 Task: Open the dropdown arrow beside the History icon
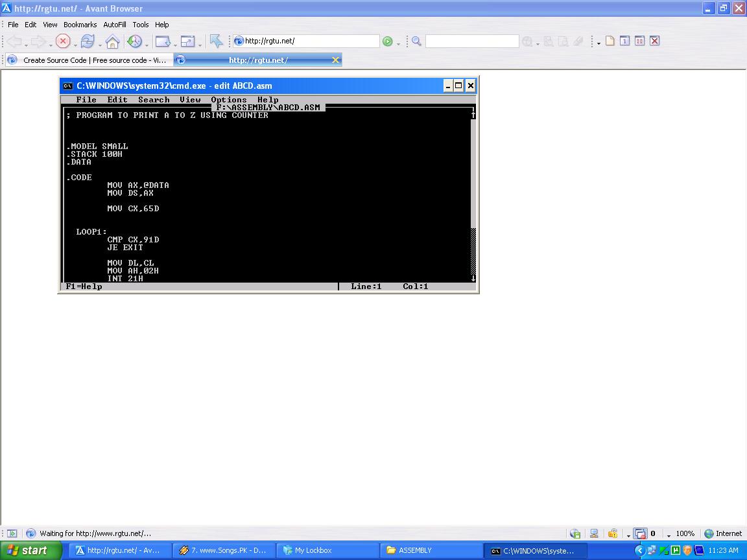147,45
